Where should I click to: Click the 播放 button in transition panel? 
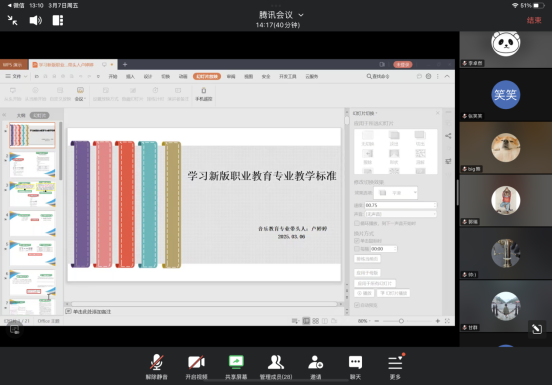click(x=364, y=293)
